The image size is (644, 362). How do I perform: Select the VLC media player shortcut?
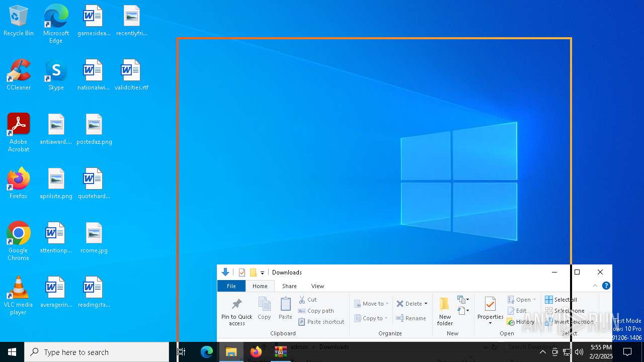pos(19,296)
